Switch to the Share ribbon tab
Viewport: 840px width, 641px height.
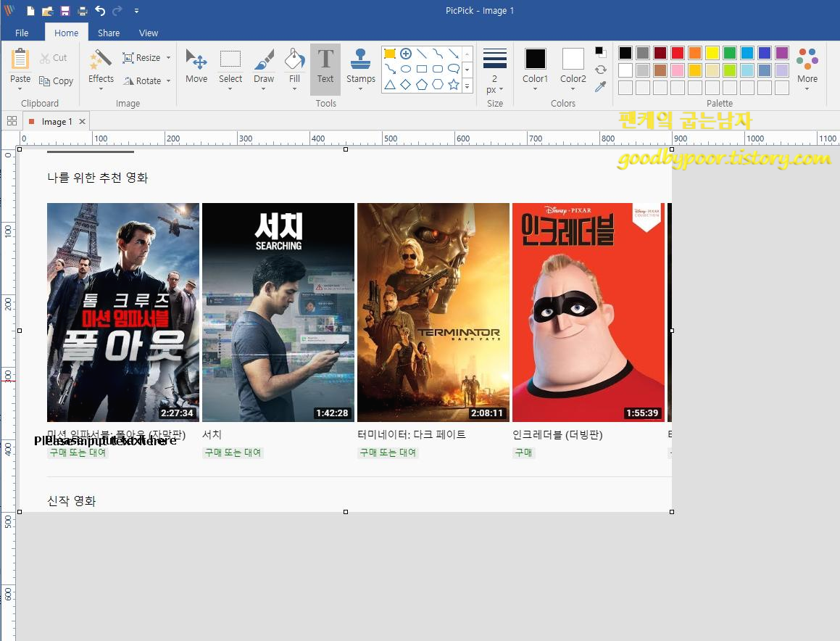click(109, 33)
